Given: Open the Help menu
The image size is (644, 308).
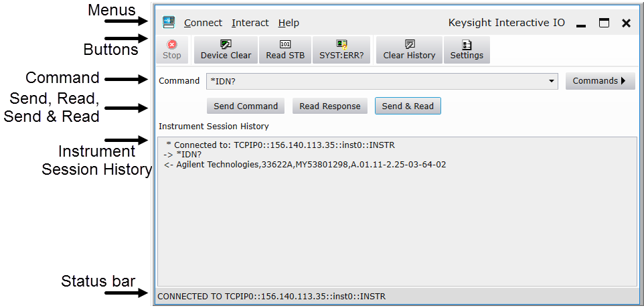Looking at the screenshot, I should click(x=289, y=23).
